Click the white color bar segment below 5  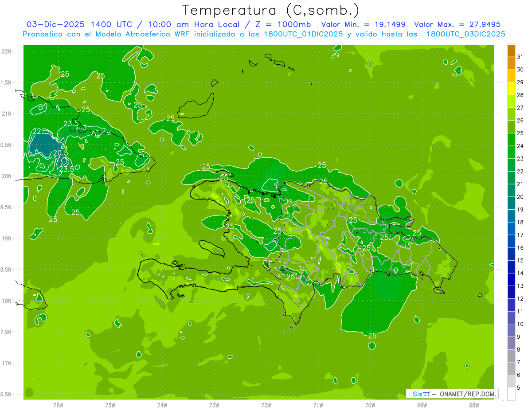pos(511,394)
